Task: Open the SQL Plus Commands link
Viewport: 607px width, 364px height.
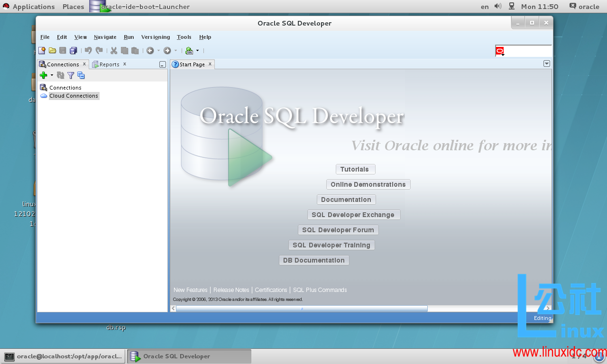Action: click(320, 290)
